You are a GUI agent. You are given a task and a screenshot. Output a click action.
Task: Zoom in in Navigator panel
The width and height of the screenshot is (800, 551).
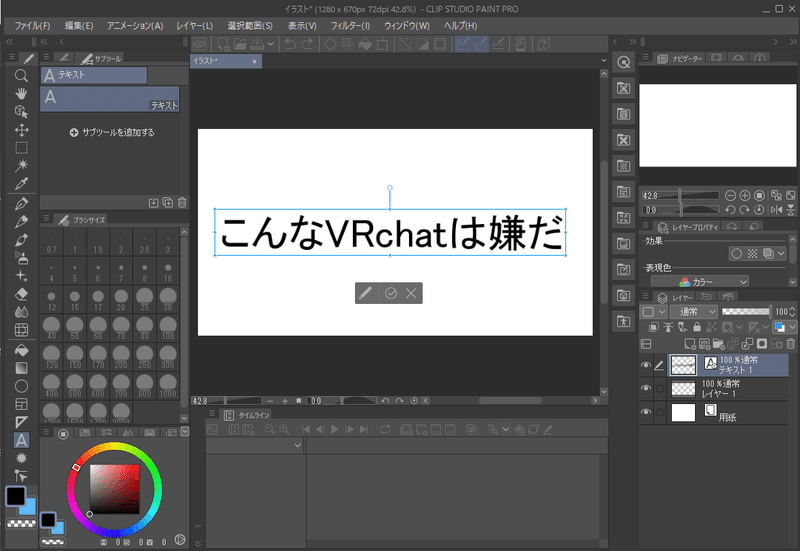pos(745,195)
